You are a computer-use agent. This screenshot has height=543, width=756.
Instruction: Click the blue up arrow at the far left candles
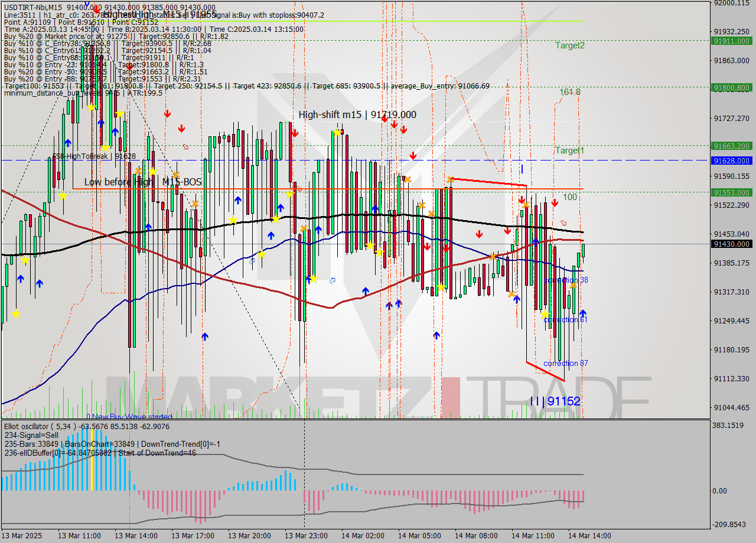pos(21,279)
